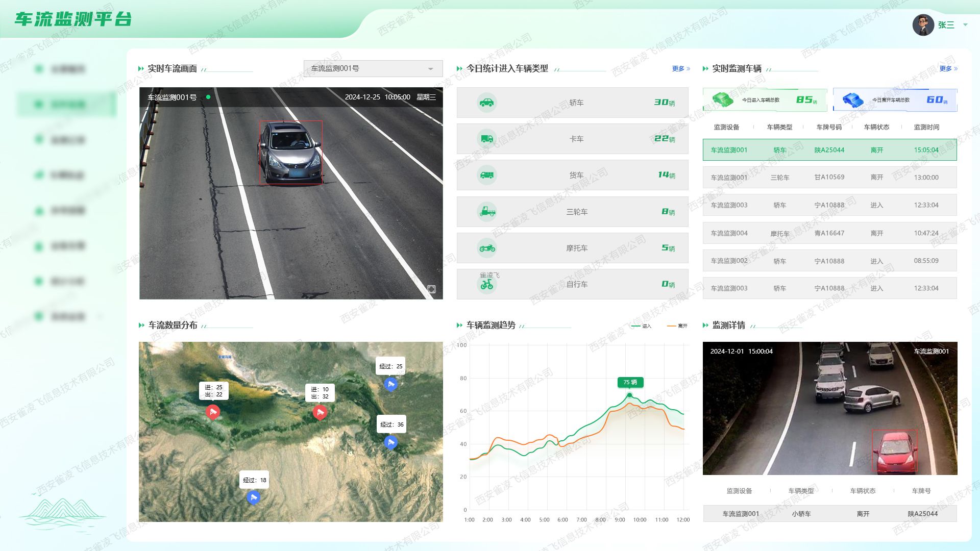Click the motorcycle (摩托车) icon
Viewport: 980px width, 551px height.
(x=487, y=248)
